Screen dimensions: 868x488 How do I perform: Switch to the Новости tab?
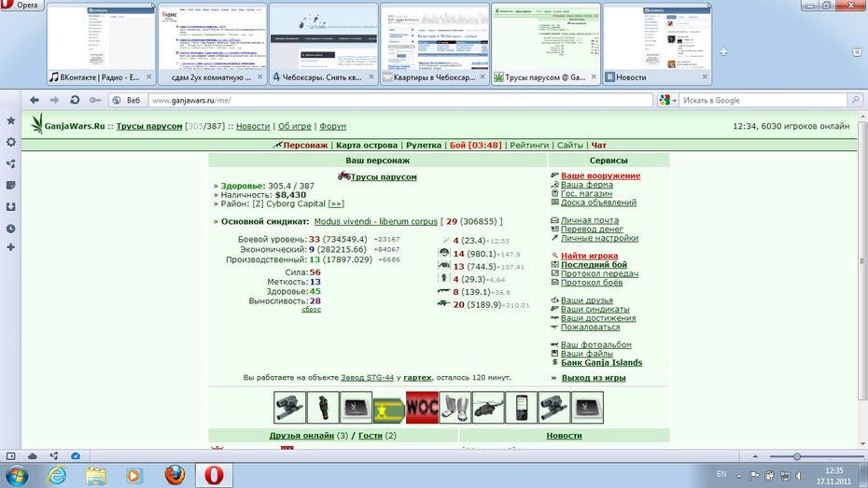click(657, 44)
